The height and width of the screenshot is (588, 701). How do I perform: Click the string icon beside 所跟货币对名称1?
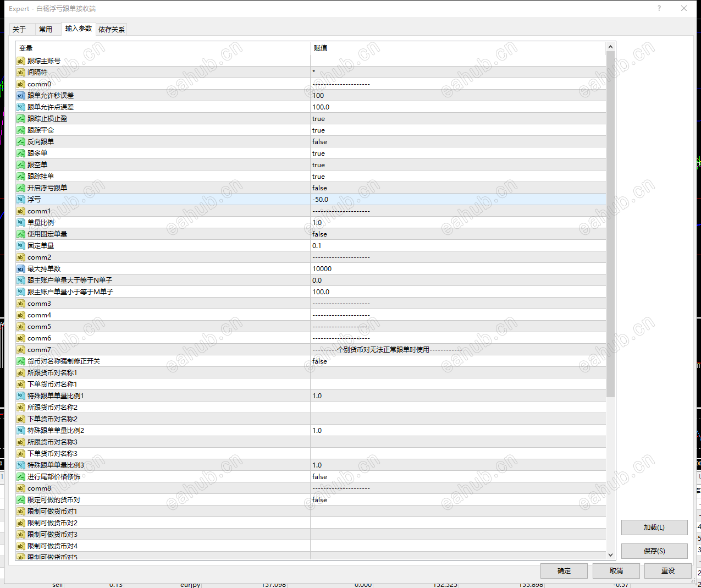(21, 373)
